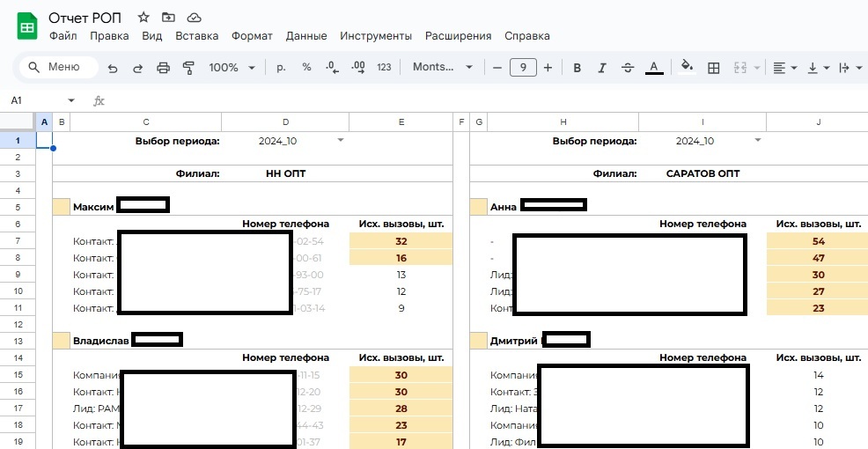Viewport: 868px width, 449px height.
Task: Open the Инструменты menu
Action: tap(376, 36)
